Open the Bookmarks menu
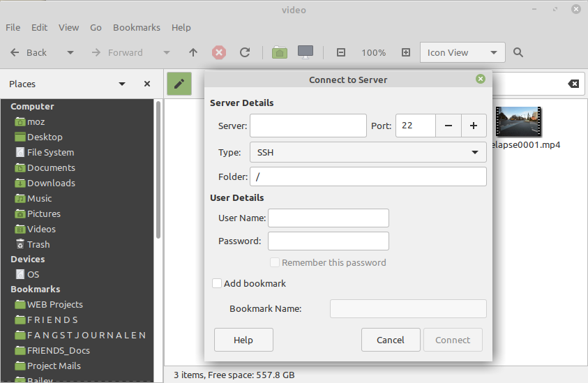 coord(137,27)
